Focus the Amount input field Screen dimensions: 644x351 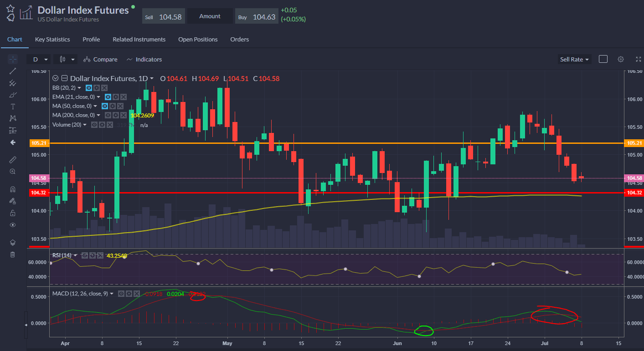(210, 16)
